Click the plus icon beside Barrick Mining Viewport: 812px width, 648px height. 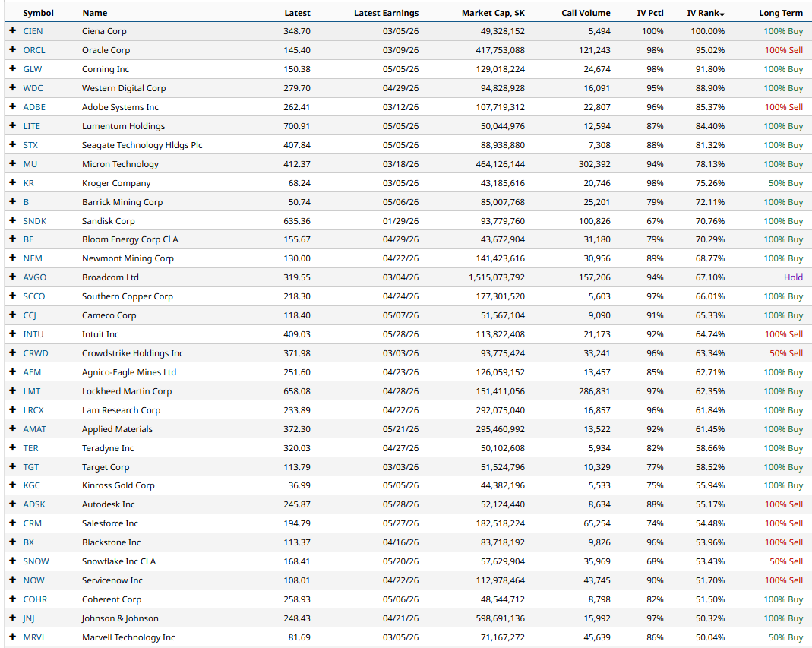13,201
